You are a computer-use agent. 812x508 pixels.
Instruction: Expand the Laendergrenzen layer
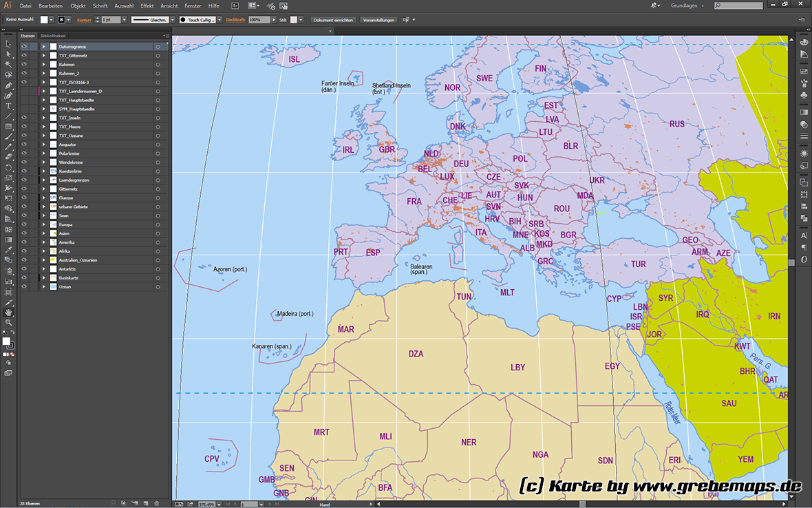pos(43,180)
